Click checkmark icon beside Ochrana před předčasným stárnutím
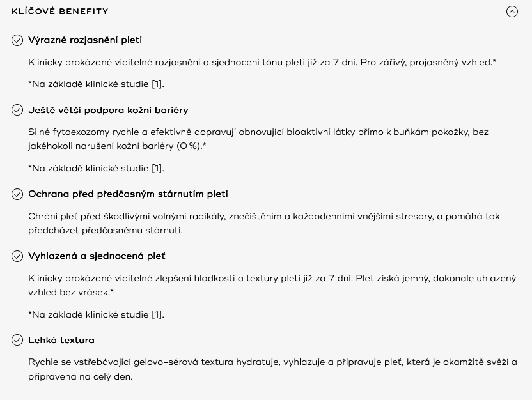This screenshot has height=400, width=532. pyautogui.click(x=17, y=194)
